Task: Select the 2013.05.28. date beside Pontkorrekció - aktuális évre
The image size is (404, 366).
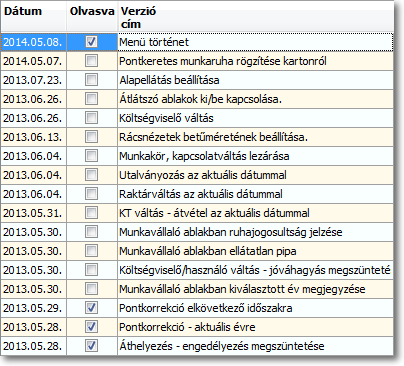Action: [33, 327]
